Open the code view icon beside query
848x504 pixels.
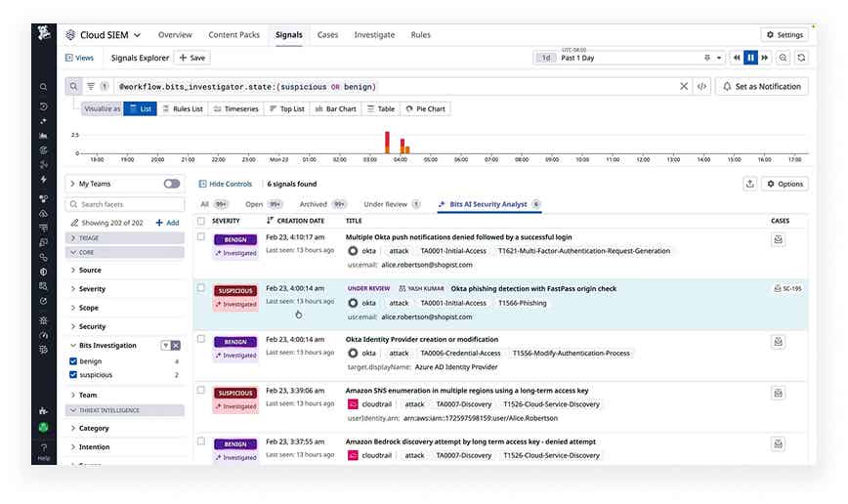pyautogui.click(x=701, y=87)
